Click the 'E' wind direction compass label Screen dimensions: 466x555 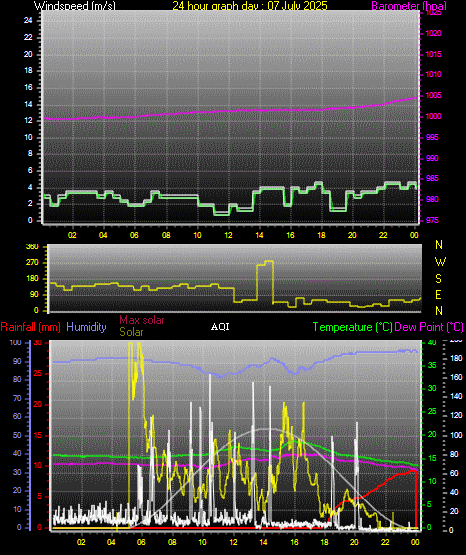tap(438, 294)
